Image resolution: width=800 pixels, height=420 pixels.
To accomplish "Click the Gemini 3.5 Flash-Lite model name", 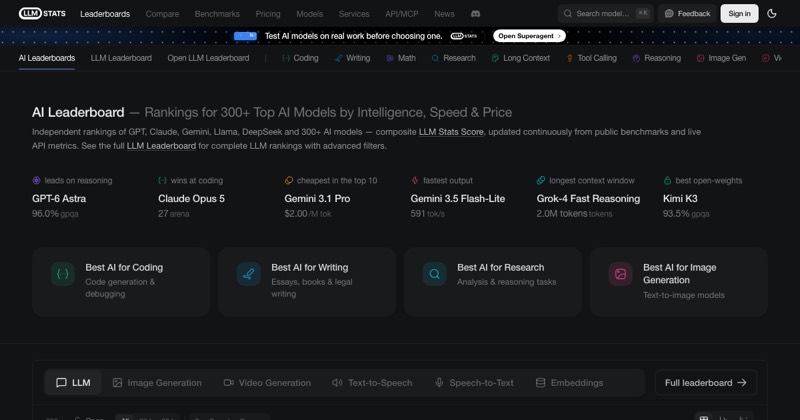I will point(458,199).
